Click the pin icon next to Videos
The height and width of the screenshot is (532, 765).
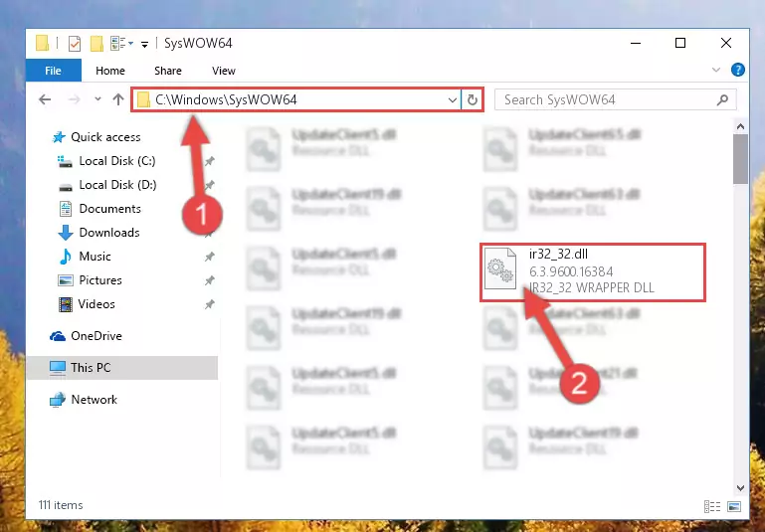(x=209, y=304)
